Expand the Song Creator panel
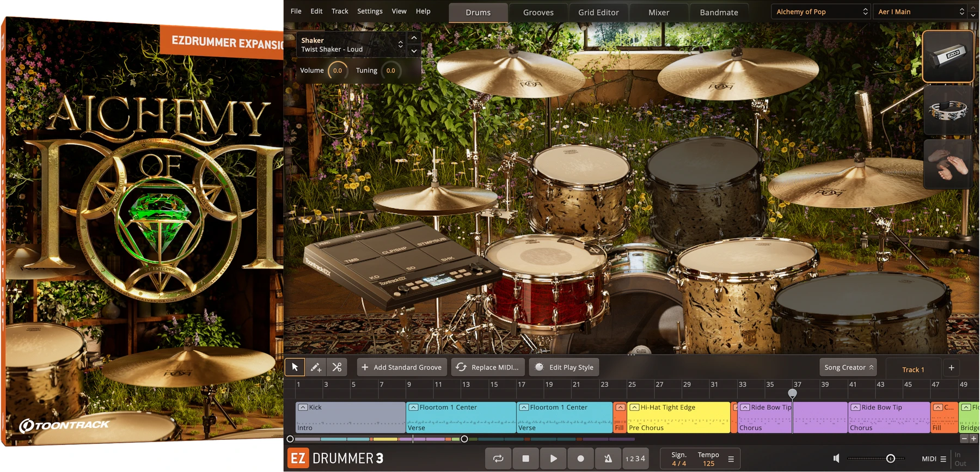This screenshot has height=472, width=980. (848, 367)
